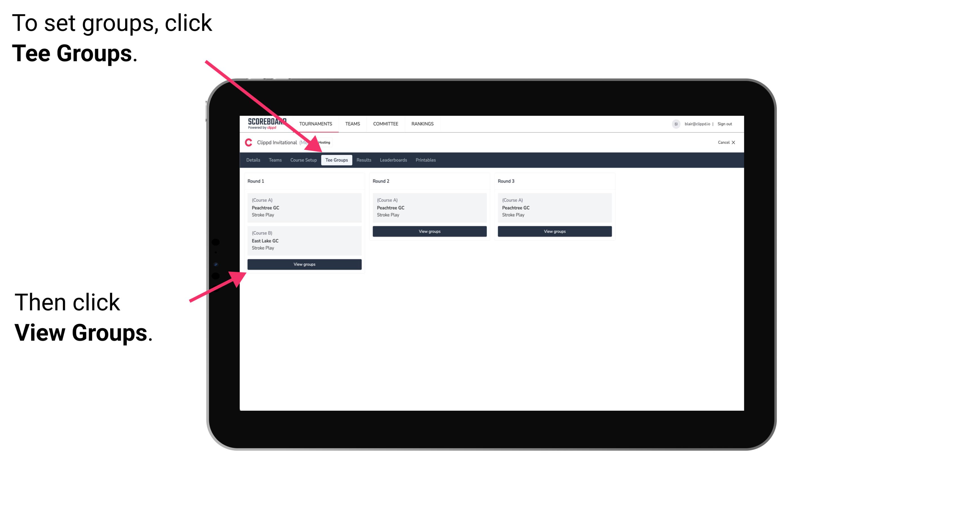Click the Tee Groups tab
Viewport: 980px width, 527px height.
click(x=337, y=160)
